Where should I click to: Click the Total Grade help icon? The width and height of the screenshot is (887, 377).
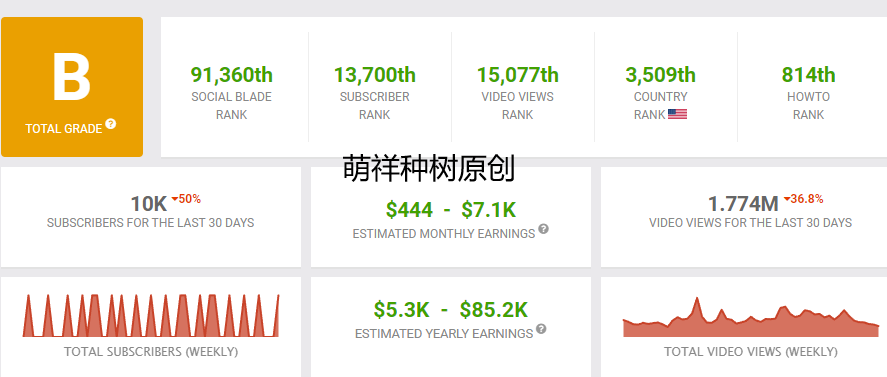[110, 124]
